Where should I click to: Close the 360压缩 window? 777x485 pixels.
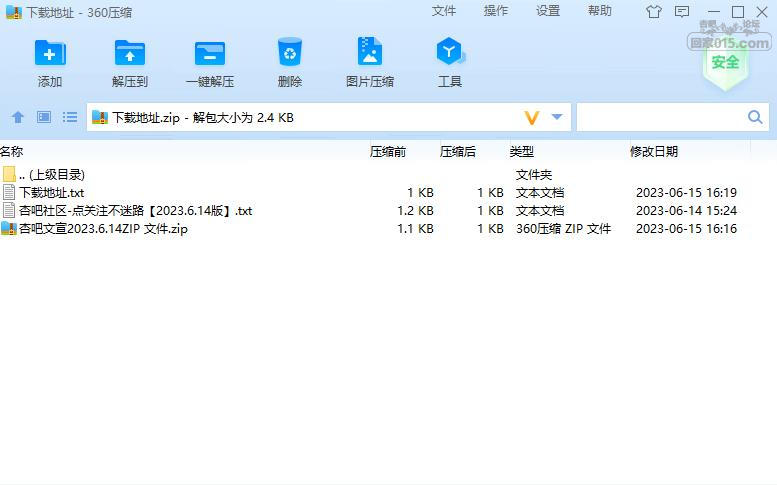tap(762, 11)
